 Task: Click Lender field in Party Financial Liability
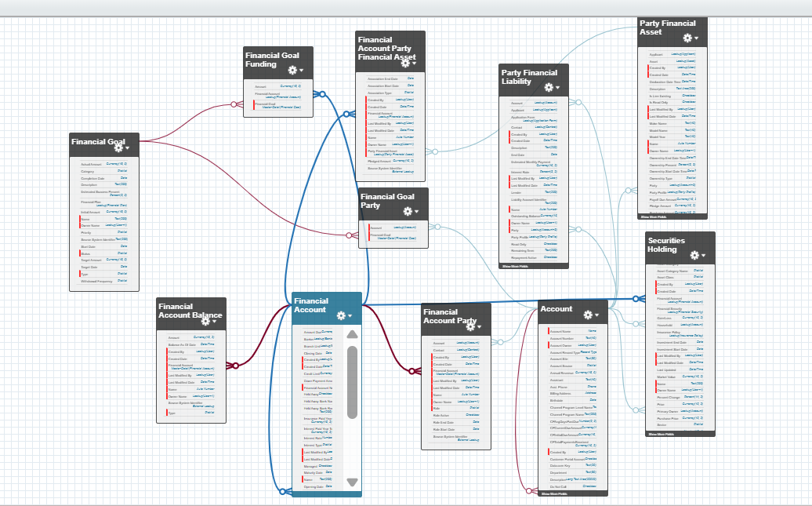(534, 192)
